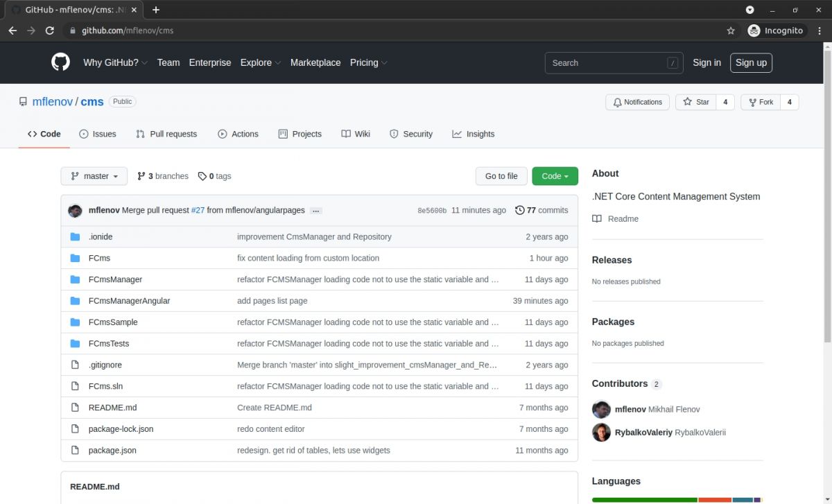Viewport: 832px width, 504px height.
Task: Click the green segment of the Languages bar
Action: point(644,500)
